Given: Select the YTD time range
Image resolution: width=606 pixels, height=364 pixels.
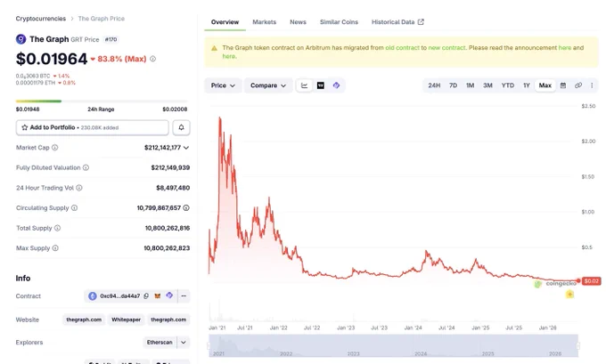Looking at the screenshot, I should (x=507, y=85).
